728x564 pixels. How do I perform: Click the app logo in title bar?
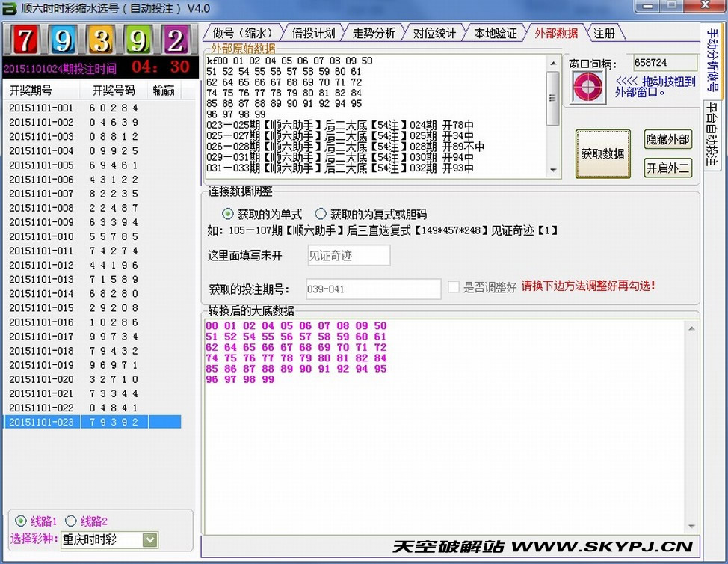point(9,8)
